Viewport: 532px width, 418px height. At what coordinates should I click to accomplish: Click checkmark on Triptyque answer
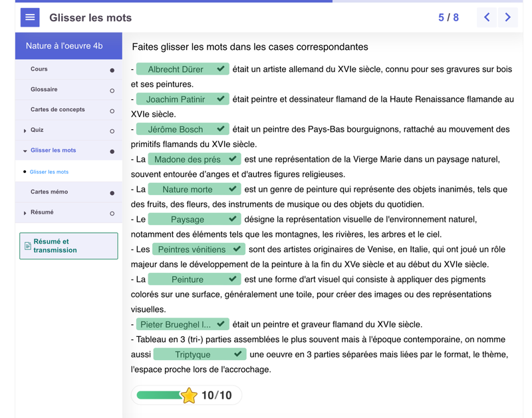click(237, 354)
